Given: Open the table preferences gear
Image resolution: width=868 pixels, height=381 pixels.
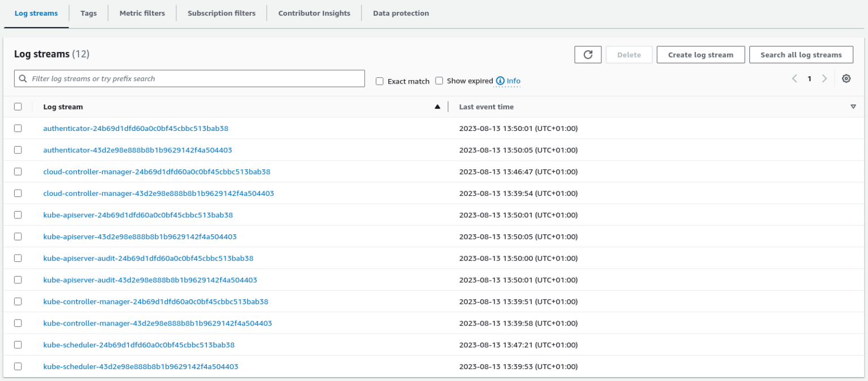Looking at the screenshot, I should coord(846,78).
